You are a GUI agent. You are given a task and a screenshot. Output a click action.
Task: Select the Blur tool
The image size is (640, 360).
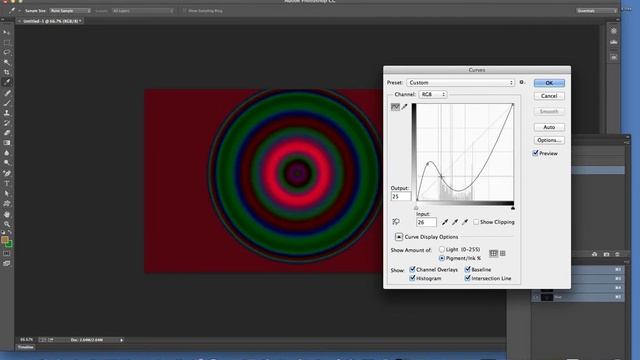point(7,153)
